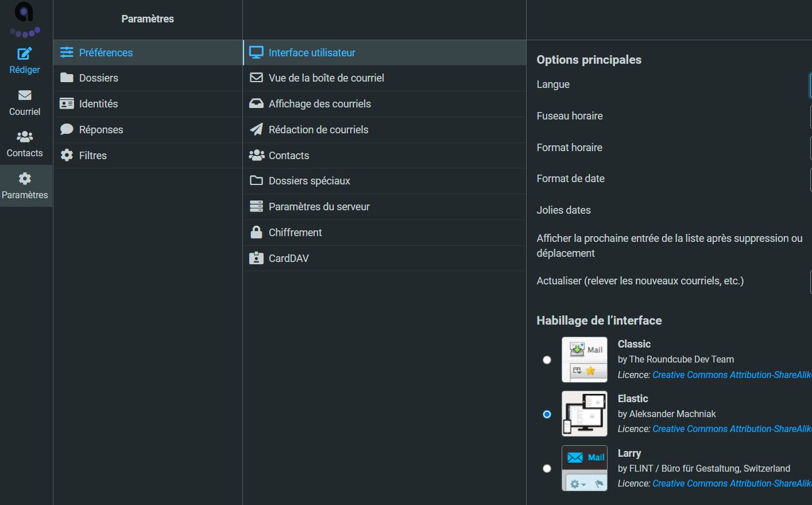The image size is (812, 505).
Task: Select the Larry skin radio button
Action: click(x=547, y=468)
